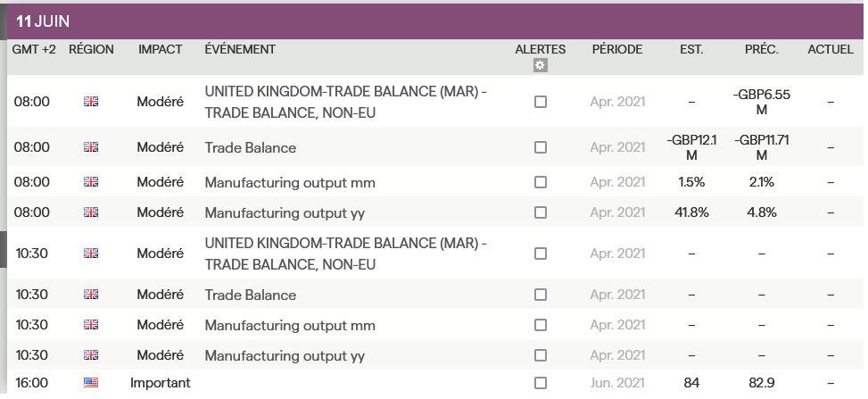
Task: Open the 10:30 Trade Balance event
Action: (x=251, y=295)
